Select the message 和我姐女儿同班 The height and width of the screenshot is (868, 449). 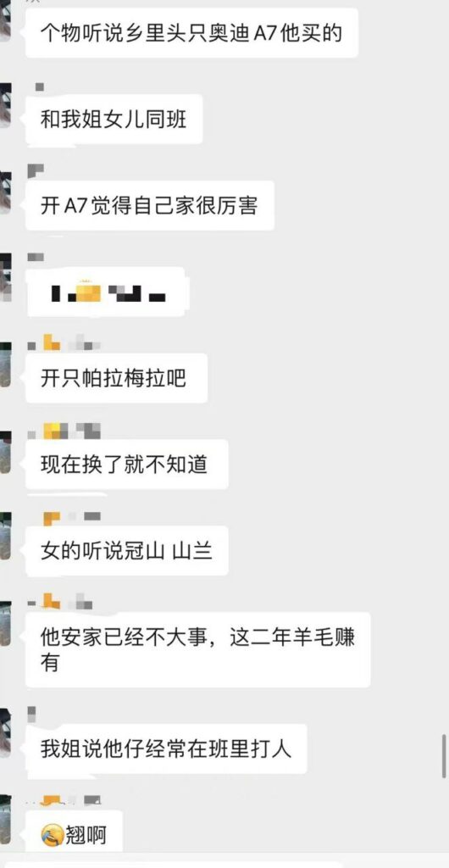[114, 119]
